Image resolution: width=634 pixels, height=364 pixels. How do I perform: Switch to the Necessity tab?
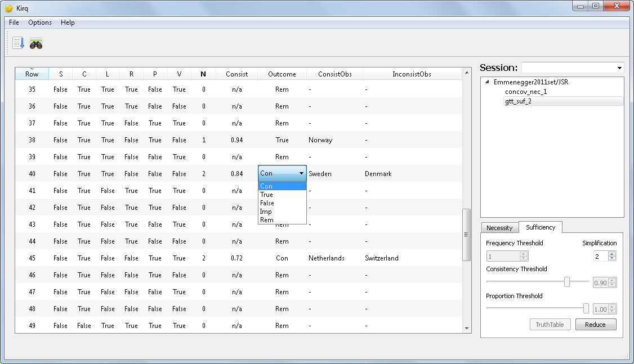pos(499,228)
